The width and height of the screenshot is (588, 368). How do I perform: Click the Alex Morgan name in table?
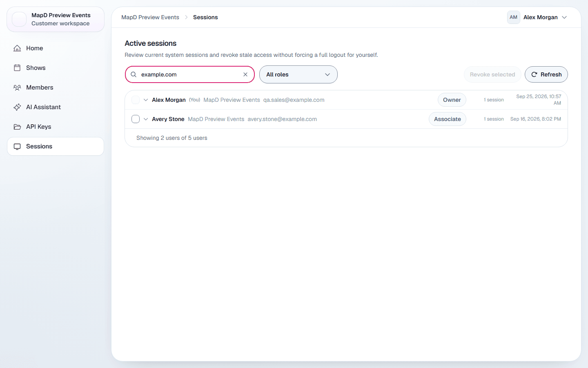click(x=169, y=100)
